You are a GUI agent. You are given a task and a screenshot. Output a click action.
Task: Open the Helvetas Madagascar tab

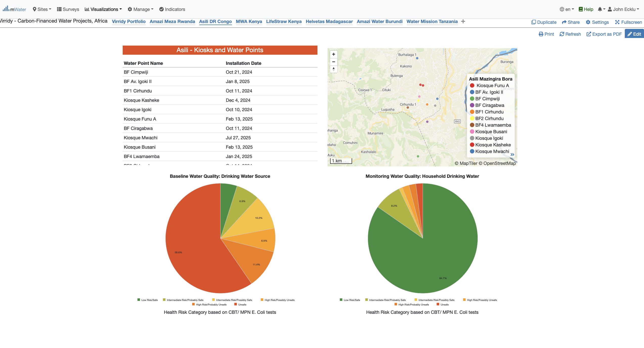pyautogui.click(x=329, y=22)
